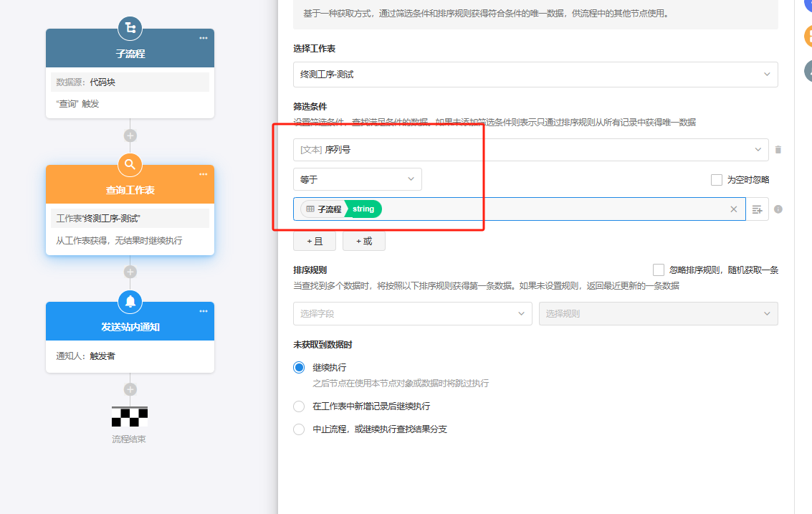
Task: Open the 查询工作表 node three-dot menu
Action: (204, 174)
